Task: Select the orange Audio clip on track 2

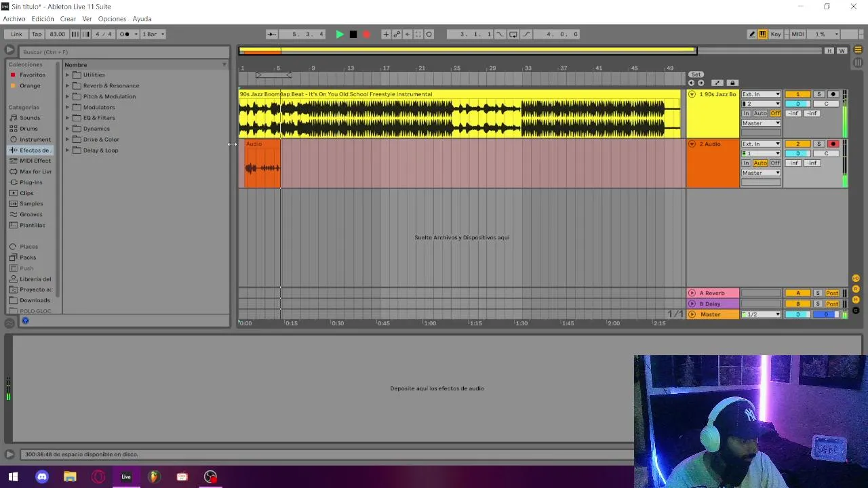Action: (x=262, y=164)
